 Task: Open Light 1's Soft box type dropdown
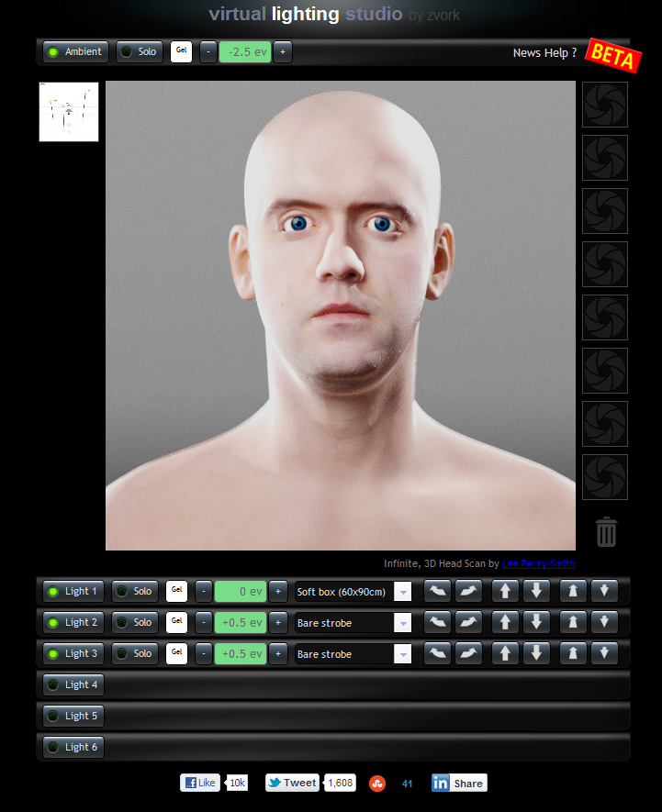[x=402, y=593]
